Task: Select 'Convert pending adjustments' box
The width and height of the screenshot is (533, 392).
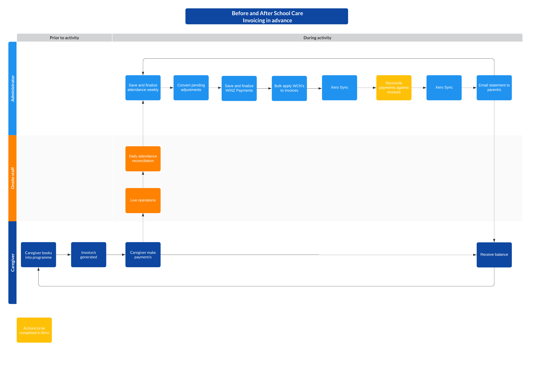Action: (191, 88)
